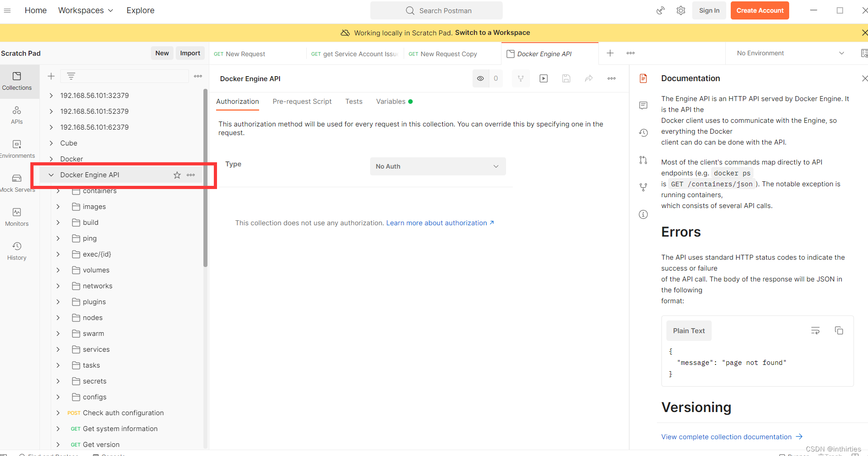The width and height of the screenshot is (868, 456).
Task: Switch to Pre-request Script tab
Action: pos(302,102)
